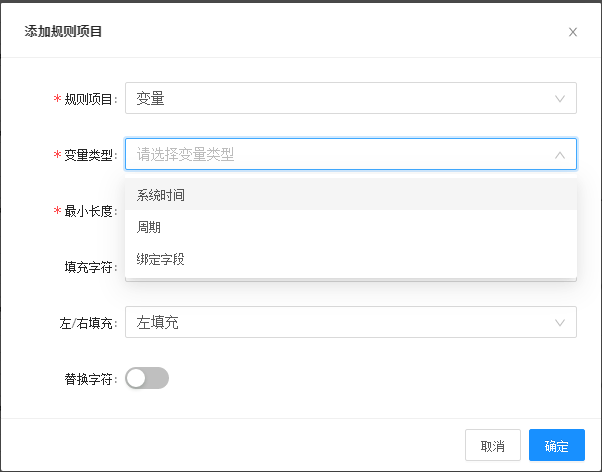This screenshot has width=602, height=472.
Task: Click the 左/右填充 label text
Action: point(88,323)
